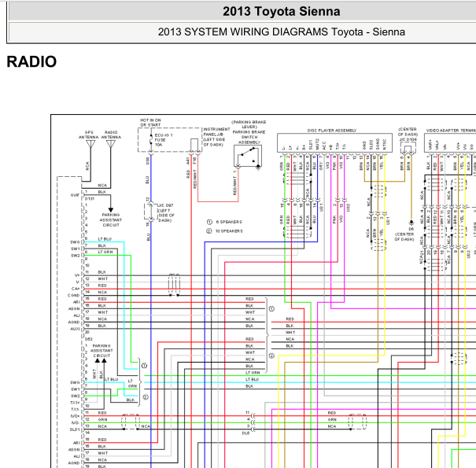Click the '6 SPEAKERS' legend entry

(229, 222)
